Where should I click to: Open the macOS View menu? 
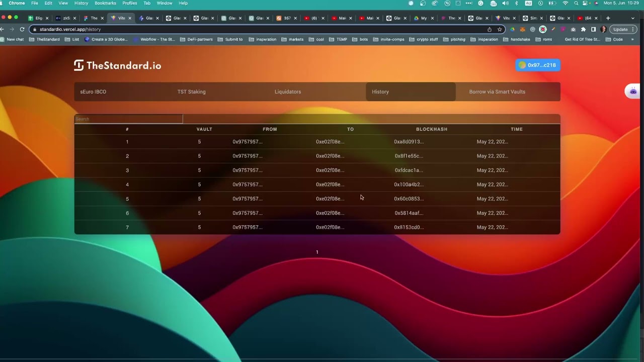(x=63, y=3)
